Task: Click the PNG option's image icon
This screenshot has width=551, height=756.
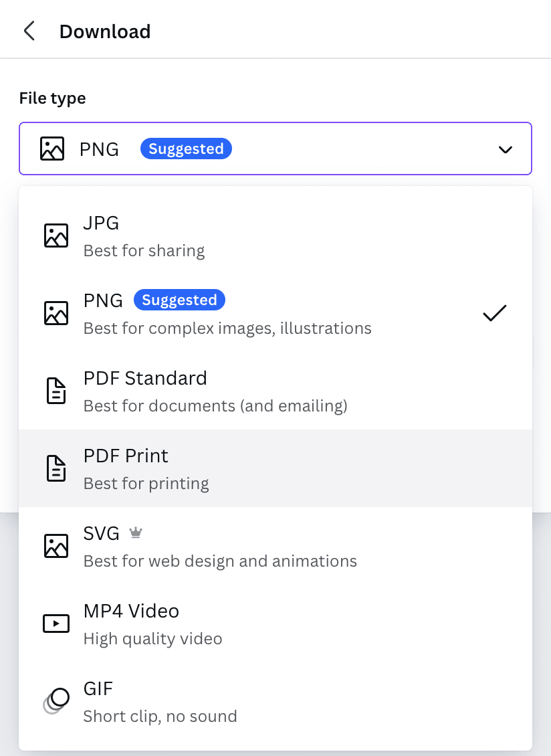Action: coord(56,313)
